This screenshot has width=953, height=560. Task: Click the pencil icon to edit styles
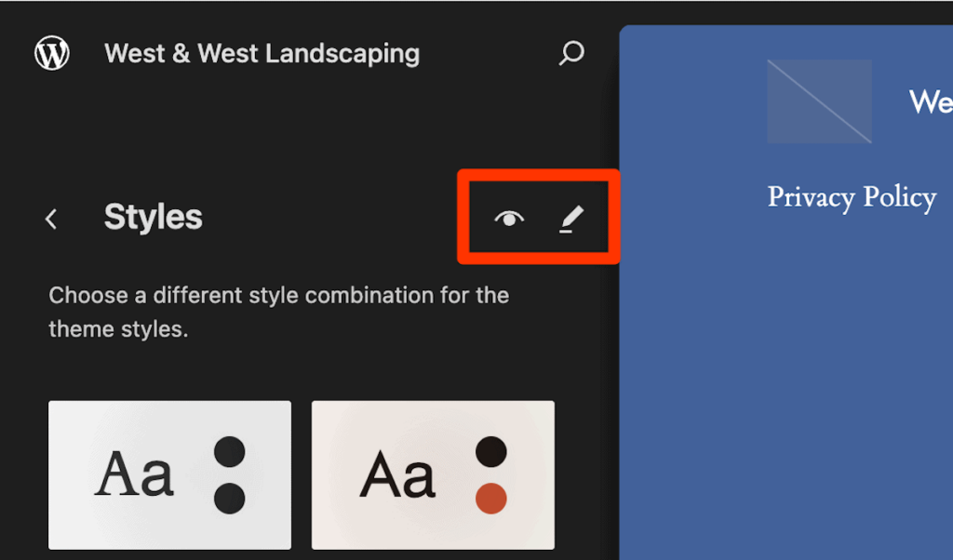572,218
